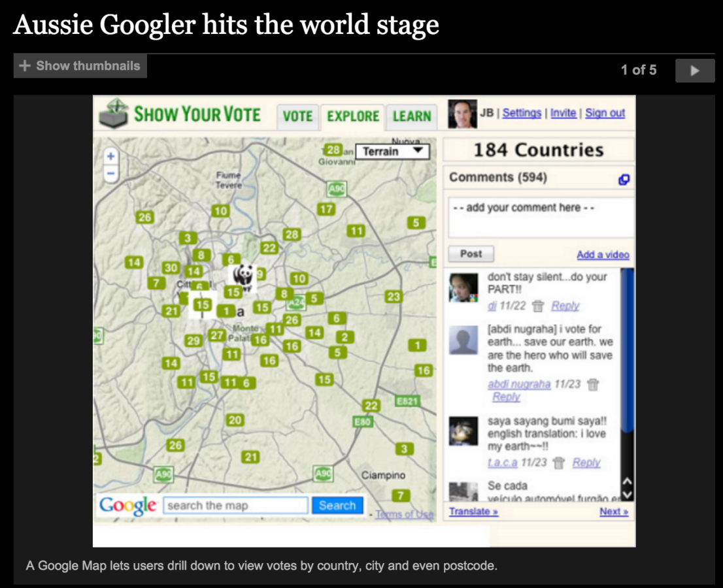
Task: Select the 3 vote marker near Ciampino
Action: pos(404,449)
